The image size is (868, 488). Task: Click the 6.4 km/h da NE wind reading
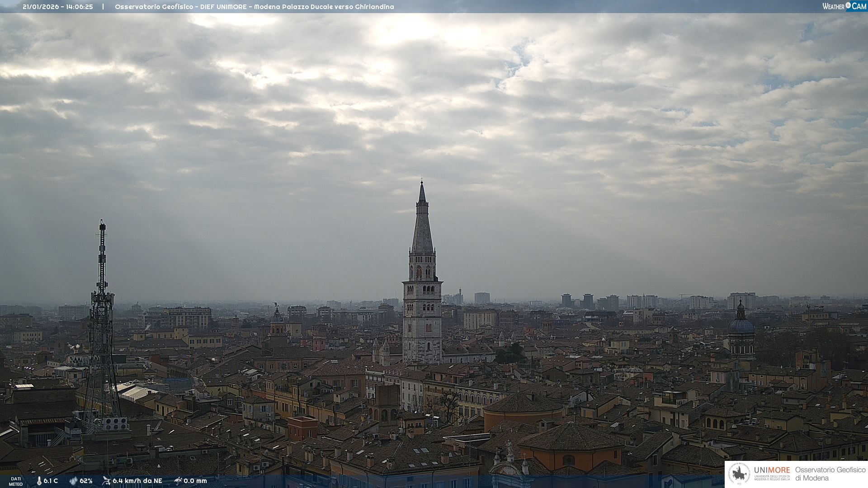pyautogui.click(x=137, y=481)
